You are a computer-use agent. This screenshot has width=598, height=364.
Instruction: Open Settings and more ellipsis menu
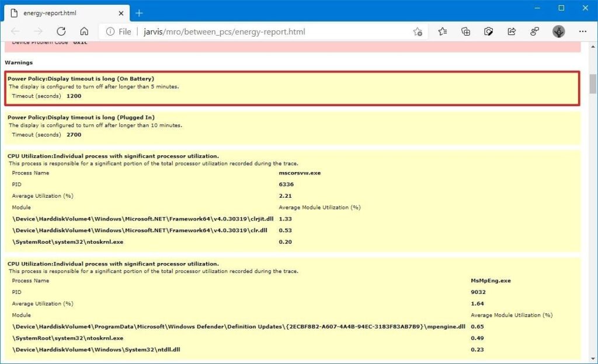(x=583, y=32)
